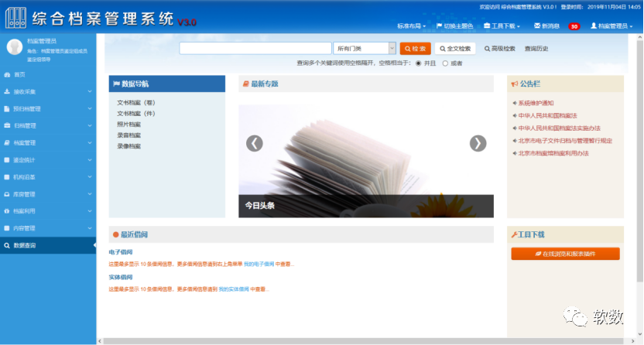Click the user avatar in sidebar

coord(14,47)
